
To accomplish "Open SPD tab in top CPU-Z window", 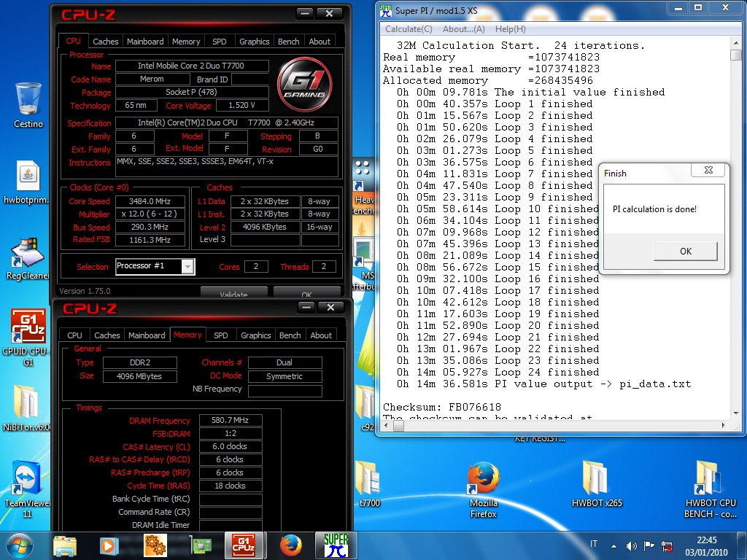I will (219, 42).
